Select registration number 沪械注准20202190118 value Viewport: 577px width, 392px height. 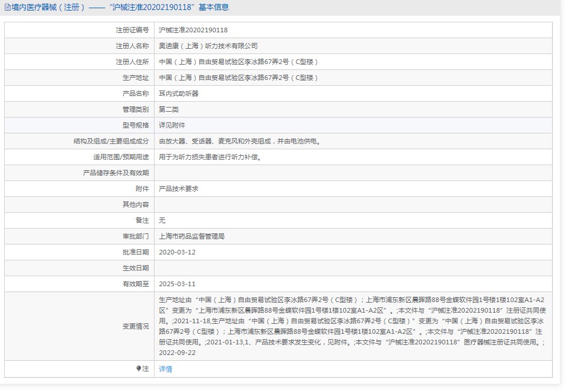[193, 30]
